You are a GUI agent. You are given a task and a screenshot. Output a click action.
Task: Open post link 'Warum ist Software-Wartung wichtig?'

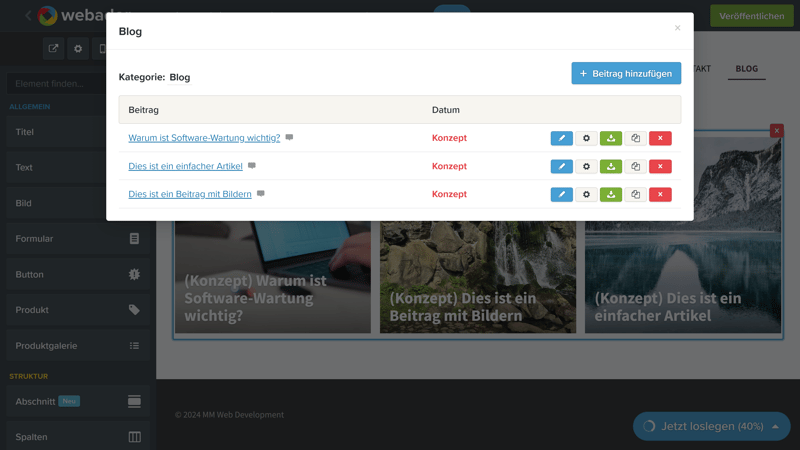click(204, 138)
